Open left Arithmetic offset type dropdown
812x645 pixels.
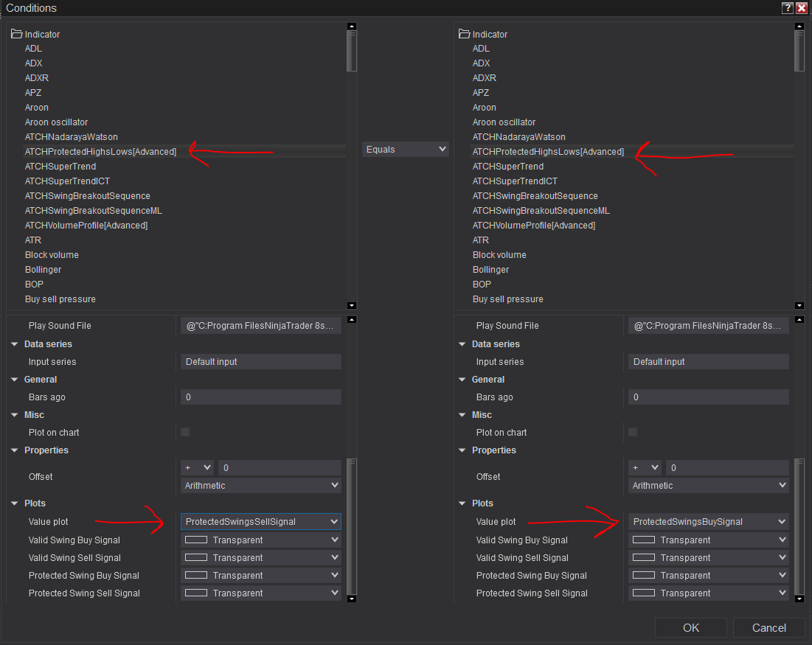pos(261,485)
